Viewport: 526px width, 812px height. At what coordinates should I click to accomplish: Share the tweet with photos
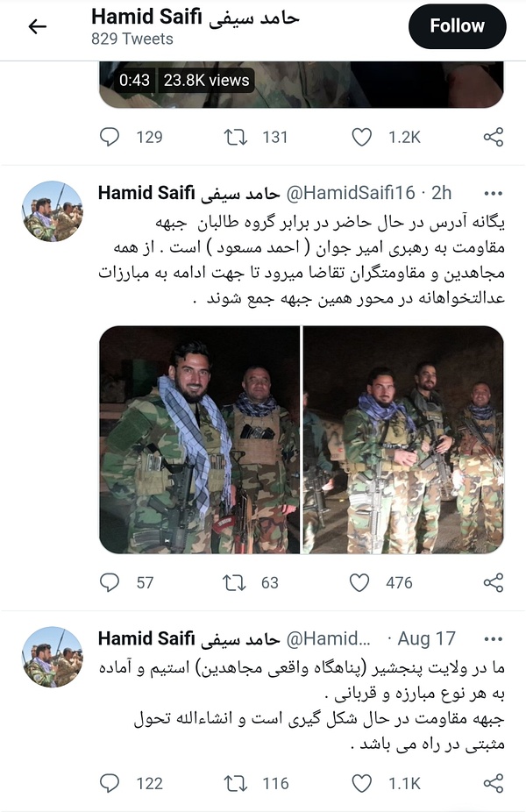494,582
